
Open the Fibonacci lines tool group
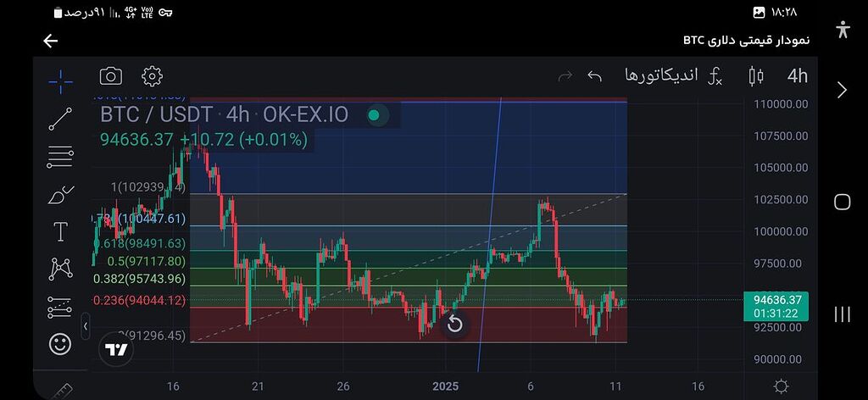click(60, 156)
